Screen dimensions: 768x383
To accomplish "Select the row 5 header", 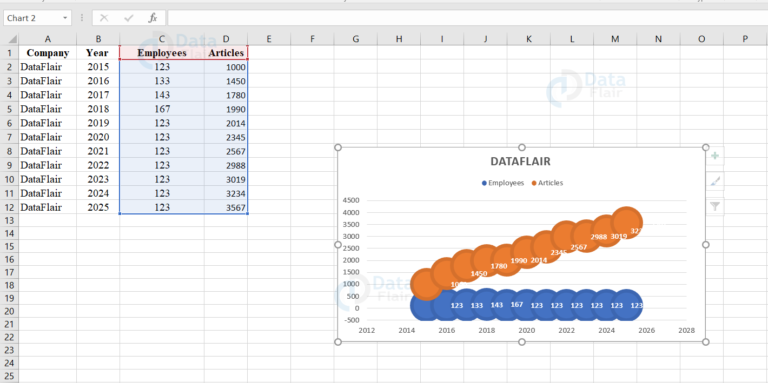I will point(10,109).
